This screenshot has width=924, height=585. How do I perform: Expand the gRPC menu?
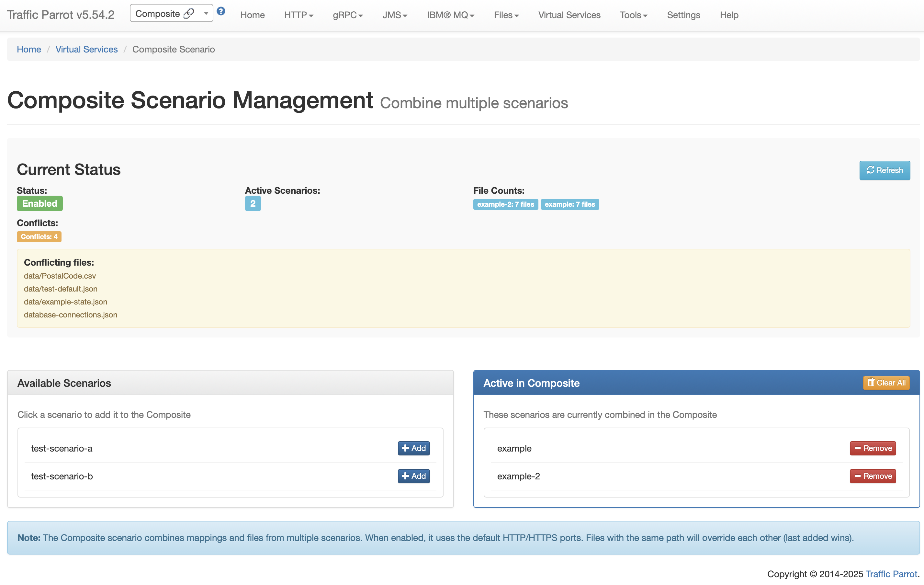(347, 15)
